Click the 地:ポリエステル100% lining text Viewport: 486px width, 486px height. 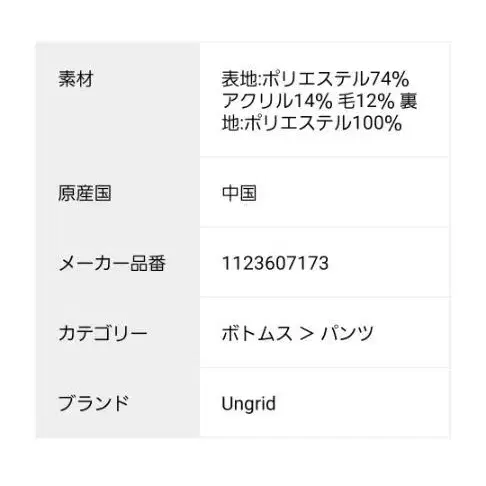click(312, 123)
